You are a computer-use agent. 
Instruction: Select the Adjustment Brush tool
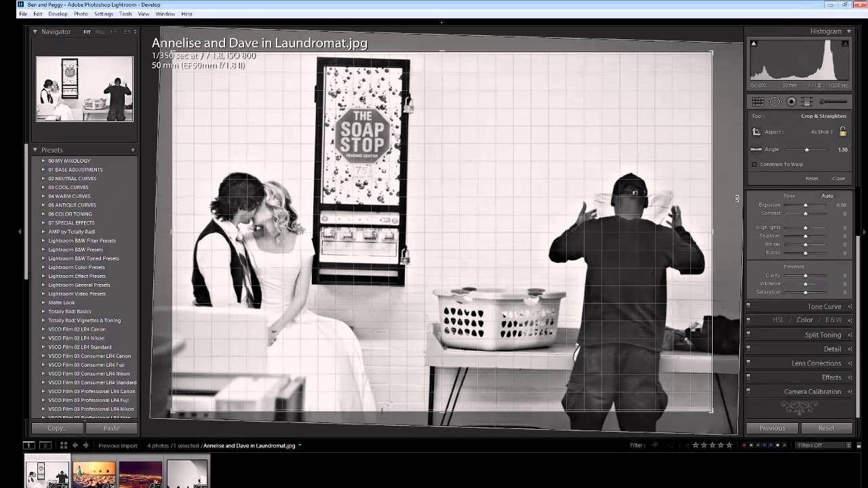coord(833,102)
